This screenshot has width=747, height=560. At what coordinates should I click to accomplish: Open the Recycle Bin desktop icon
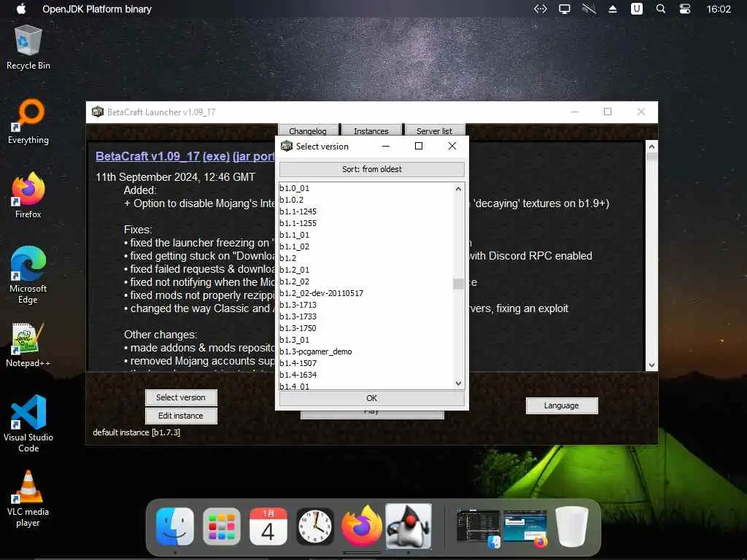coord(28,47)
